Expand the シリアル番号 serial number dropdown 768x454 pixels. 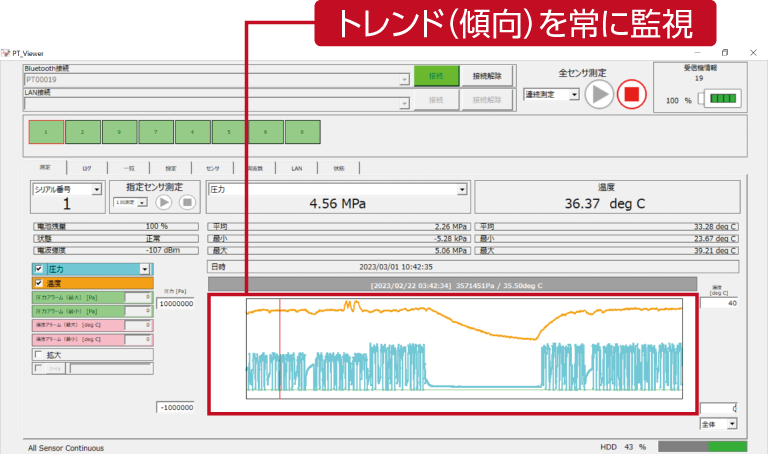click(97, 188)
